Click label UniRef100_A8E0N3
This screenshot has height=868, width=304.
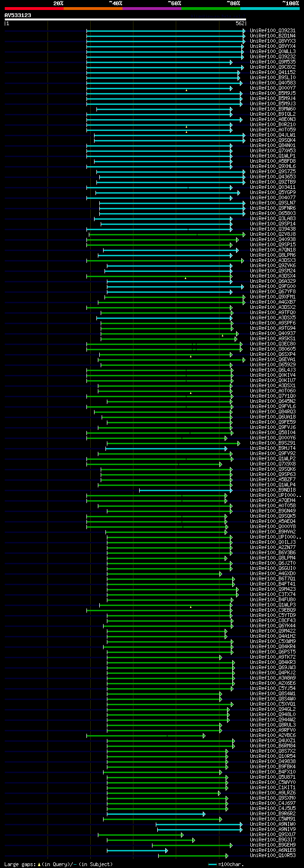tap(273, 120)
